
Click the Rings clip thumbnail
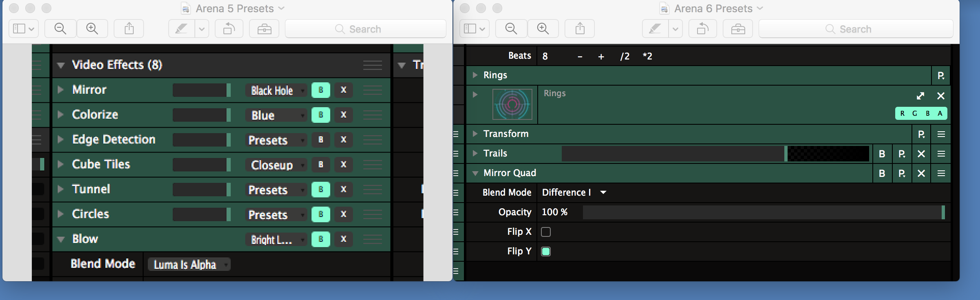(x=512, y=104)
